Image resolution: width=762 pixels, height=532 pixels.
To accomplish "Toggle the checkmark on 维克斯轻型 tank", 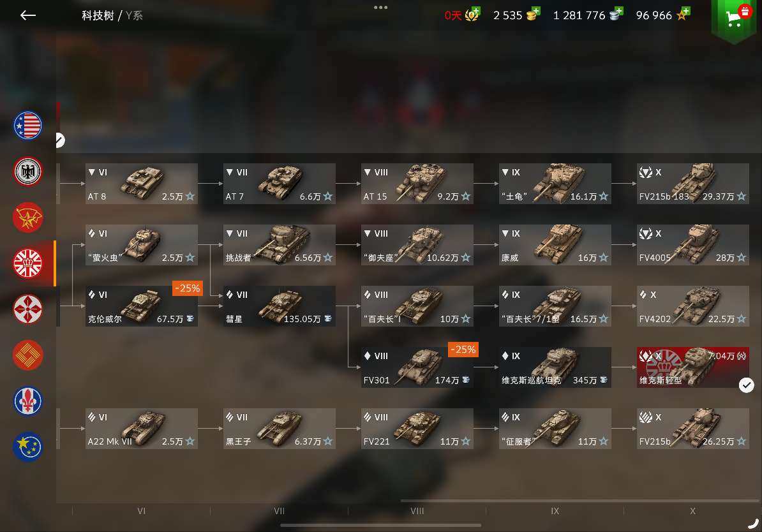I will click(747, 385).
